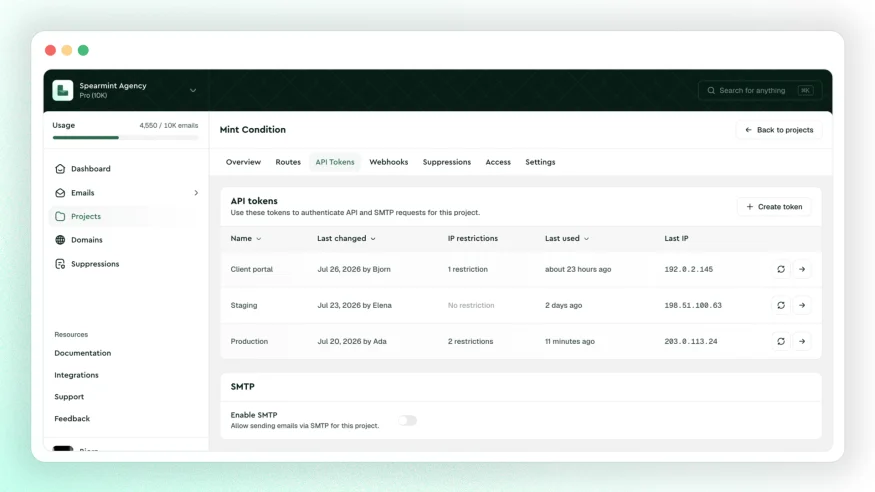Go to Dashboard in the sidebar
This screenshot has width=875, height=492.
pyautogui.click(x=127, y=169)
